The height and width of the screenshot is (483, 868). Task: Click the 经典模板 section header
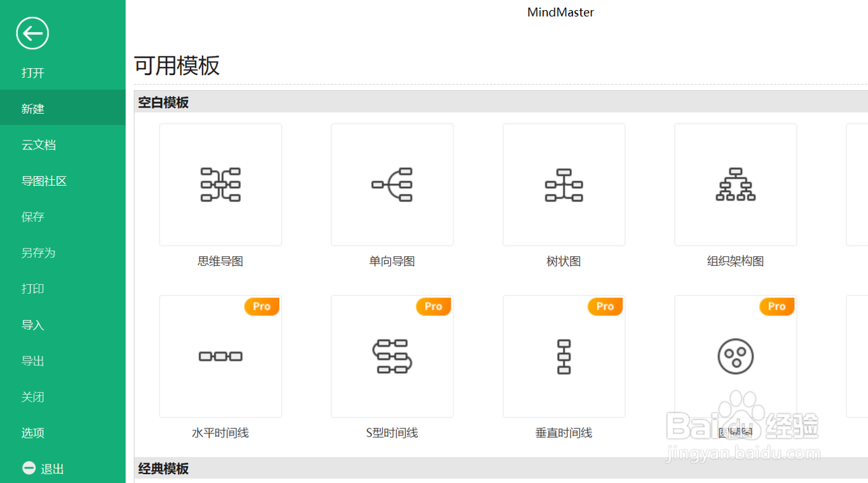pos(163,468)
